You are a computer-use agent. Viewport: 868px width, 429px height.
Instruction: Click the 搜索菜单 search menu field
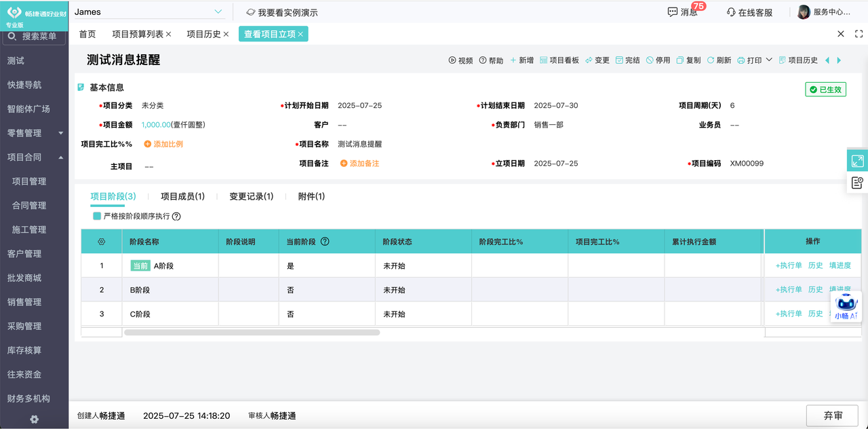34,36
